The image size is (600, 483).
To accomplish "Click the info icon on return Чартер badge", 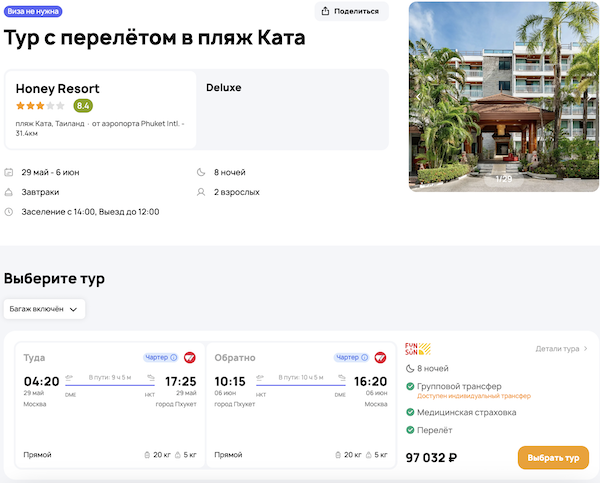I will [x=366, y=357].
